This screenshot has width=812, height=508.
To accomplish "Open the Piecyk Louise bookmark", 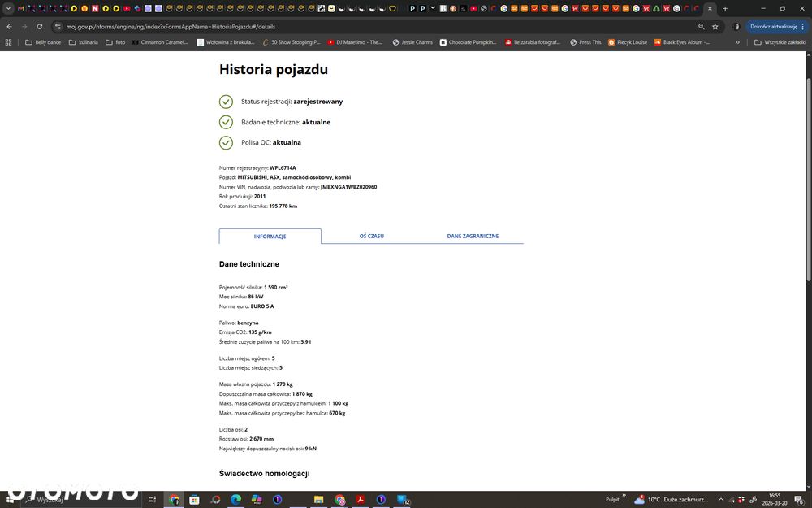I will 628,42.
